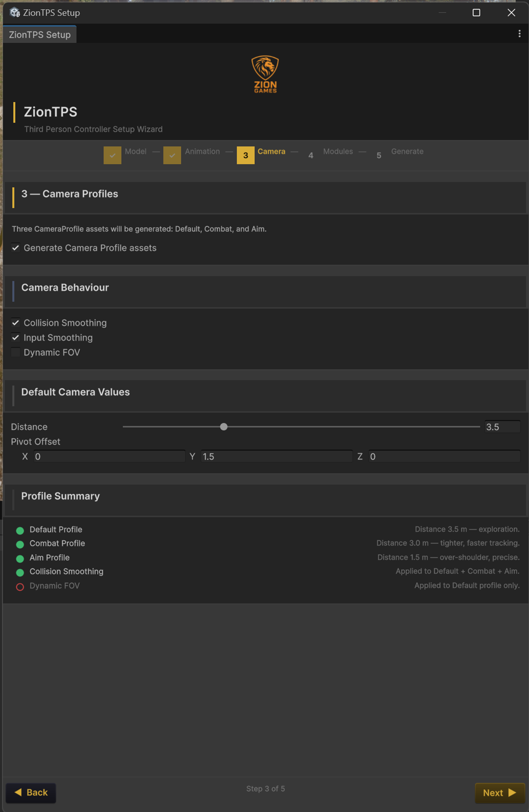Click the step 5 number badge

point(379,156)
